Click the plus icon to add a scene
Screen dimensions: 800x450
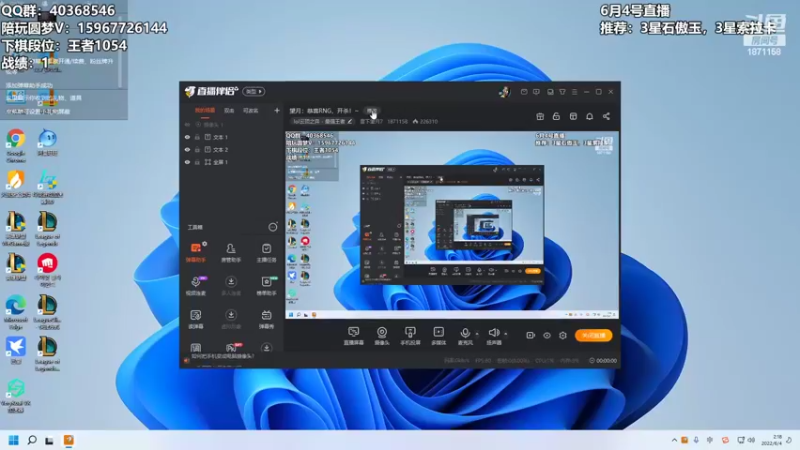click(x=277, y=110)
